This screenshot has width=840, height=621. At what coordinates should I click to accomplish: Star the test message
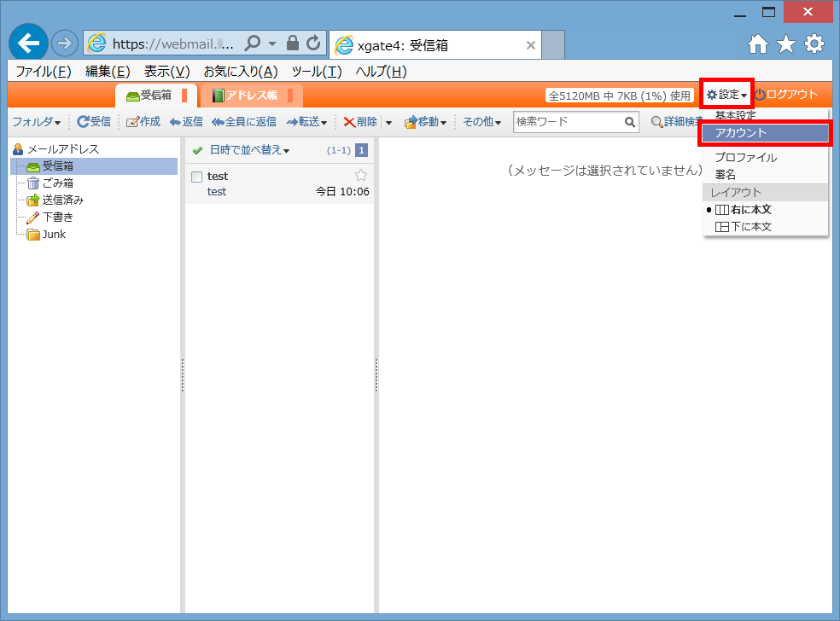361,176
